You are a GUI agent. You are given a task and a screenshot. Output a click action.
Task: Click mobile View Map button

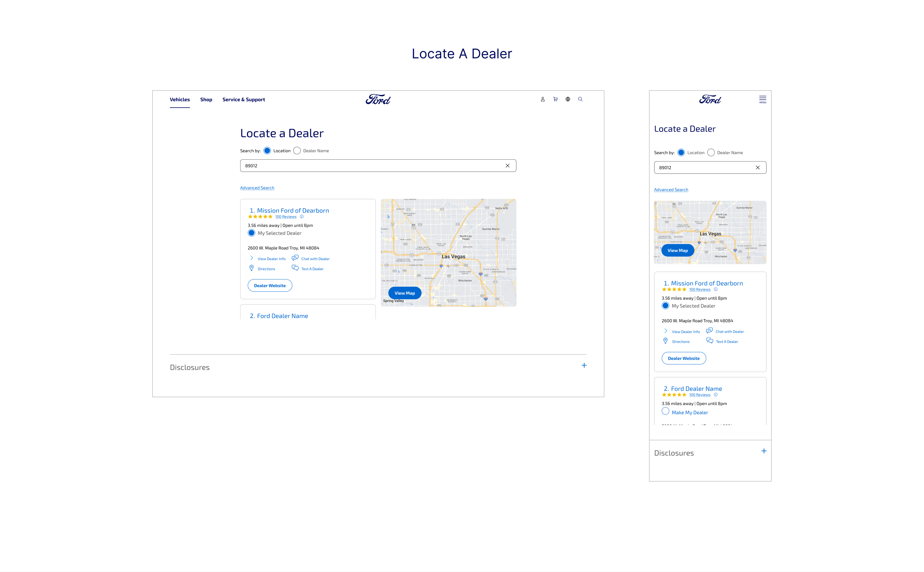coord(677,250)
